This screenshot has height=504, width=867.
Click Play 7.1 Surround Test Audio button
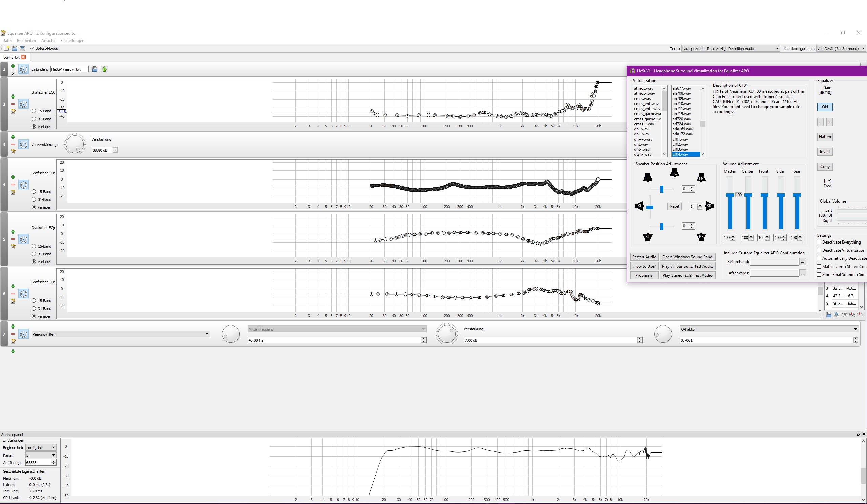tap(687, 266)
